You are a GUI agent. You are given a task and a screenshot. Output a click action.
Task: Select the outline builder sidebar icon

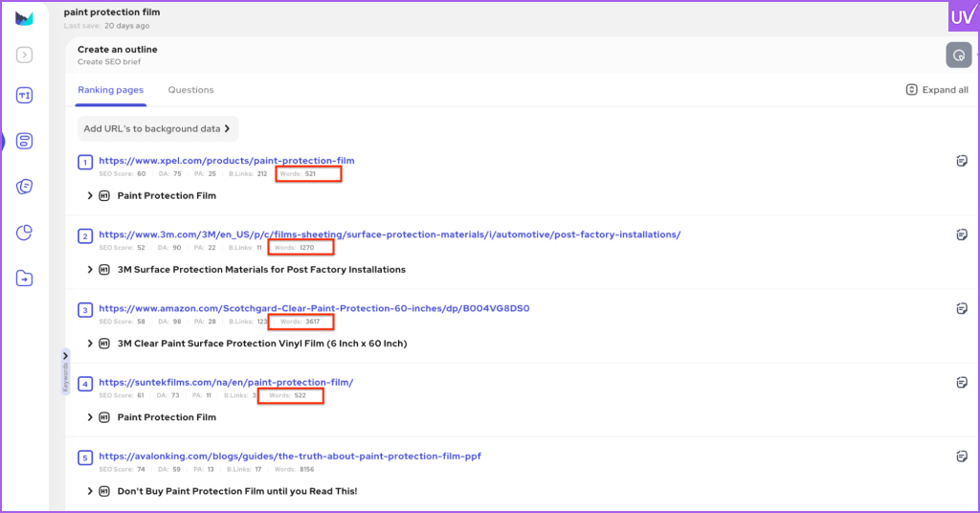[25, 142]
